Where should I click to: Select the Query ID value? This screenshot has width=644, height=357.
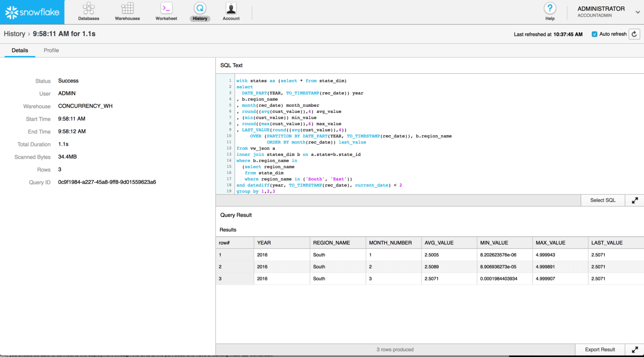coord(107,182)
